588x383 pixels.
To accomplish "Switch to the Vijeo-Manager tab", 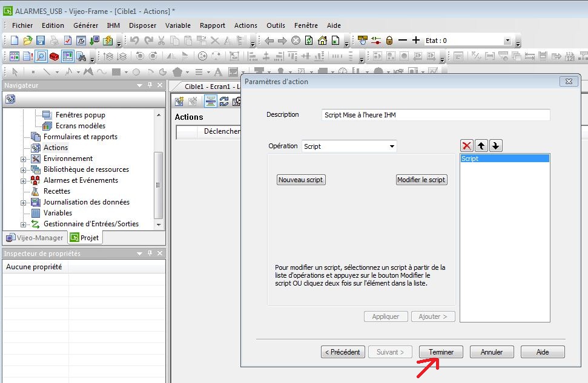I will [x=34, y=238].
